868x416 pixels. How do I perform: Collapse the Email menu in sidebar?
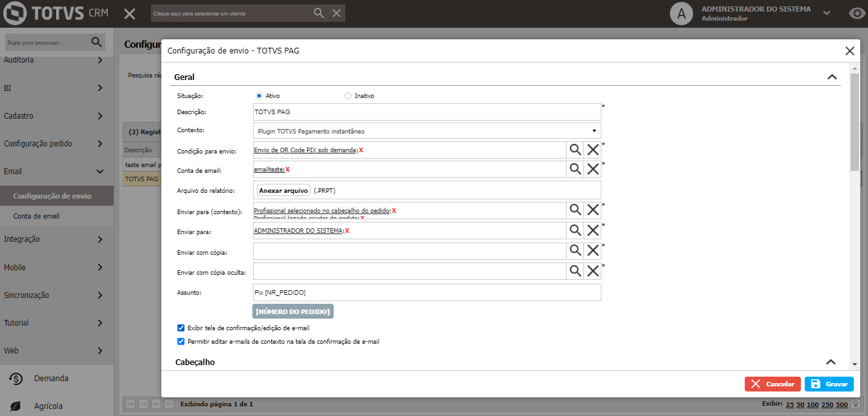tap(99, 172)
